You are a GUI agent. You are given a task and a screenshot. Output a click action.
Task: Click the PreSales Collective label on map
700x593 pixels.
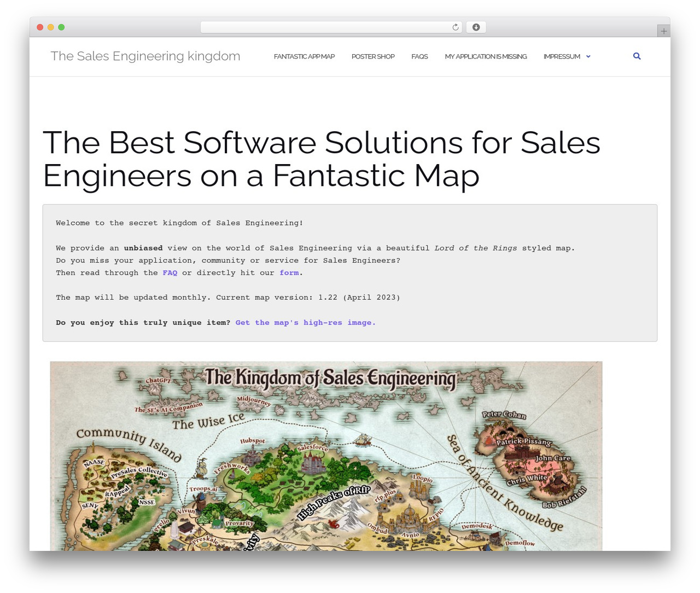(x=139, y=471)
